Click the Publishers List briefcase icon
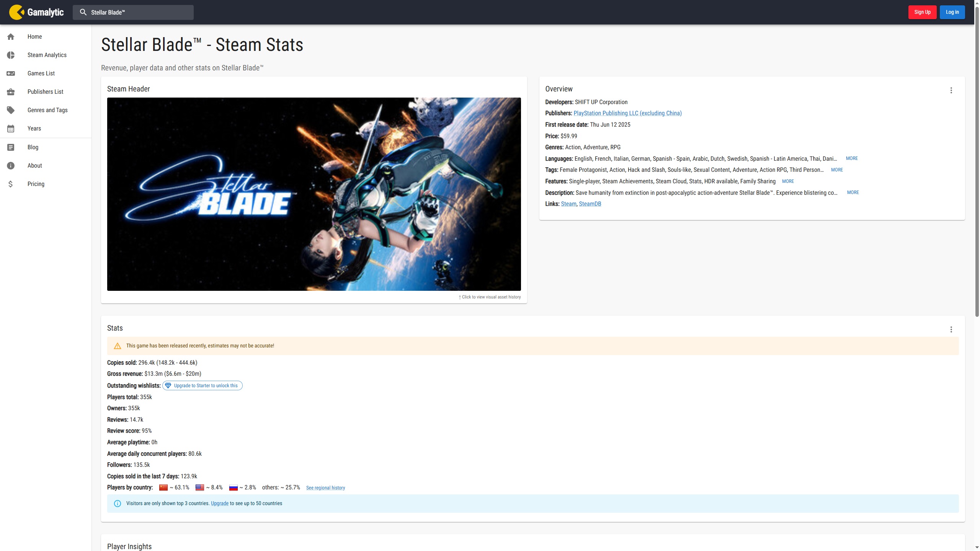The width and height of the screenshot is (980, 551). (x=11, y=92)
